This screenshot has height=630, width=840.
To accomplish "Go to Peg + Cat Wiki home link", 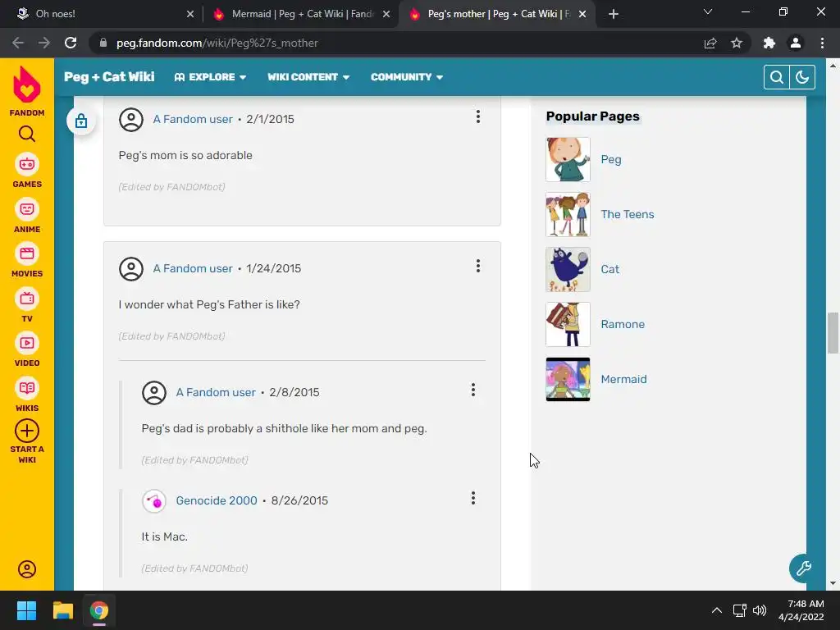I will coord(109,76).
